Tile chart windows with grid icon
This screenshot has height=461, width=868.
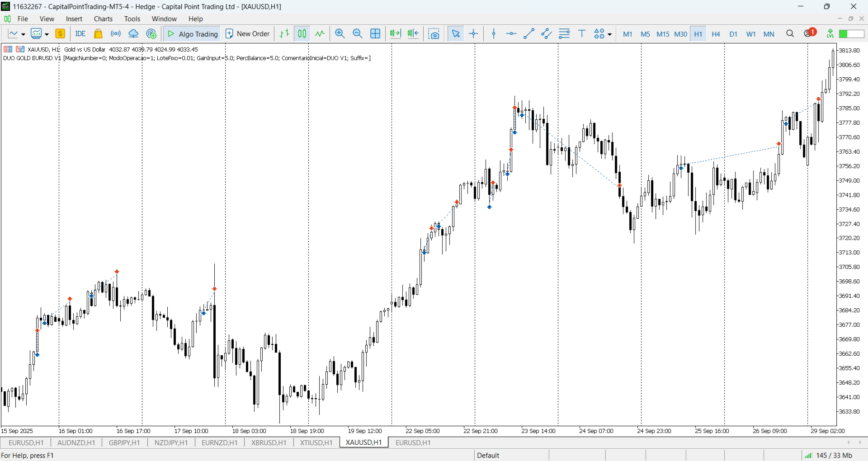[x=375, y=34]
